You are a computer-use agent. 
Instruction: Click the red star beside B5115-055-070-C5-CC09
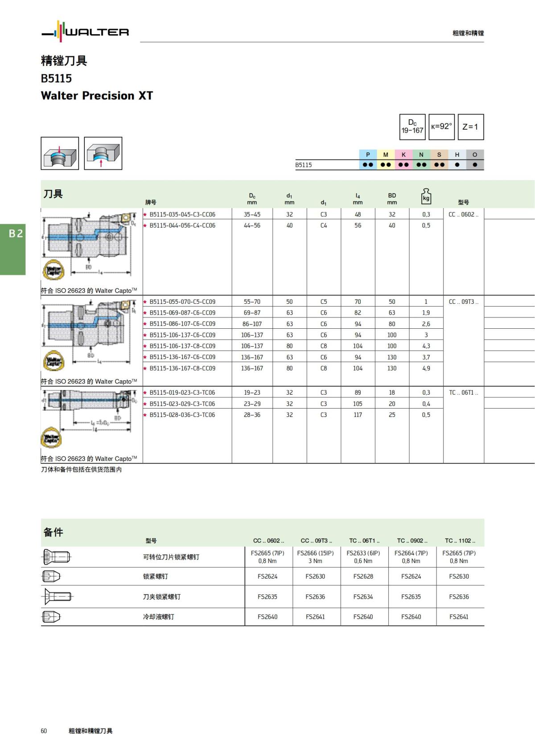[145, 302]
